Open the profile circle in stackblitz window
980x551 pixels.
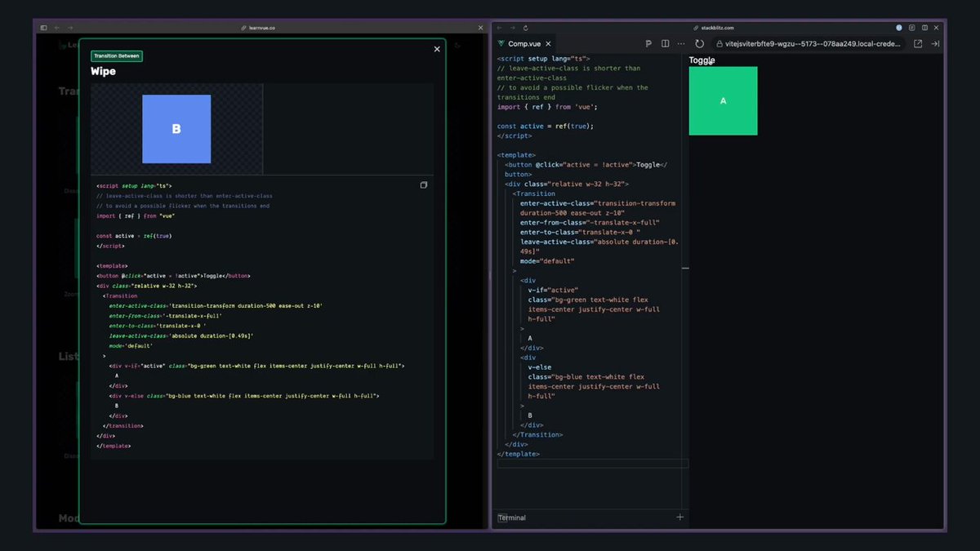point(899,28)
